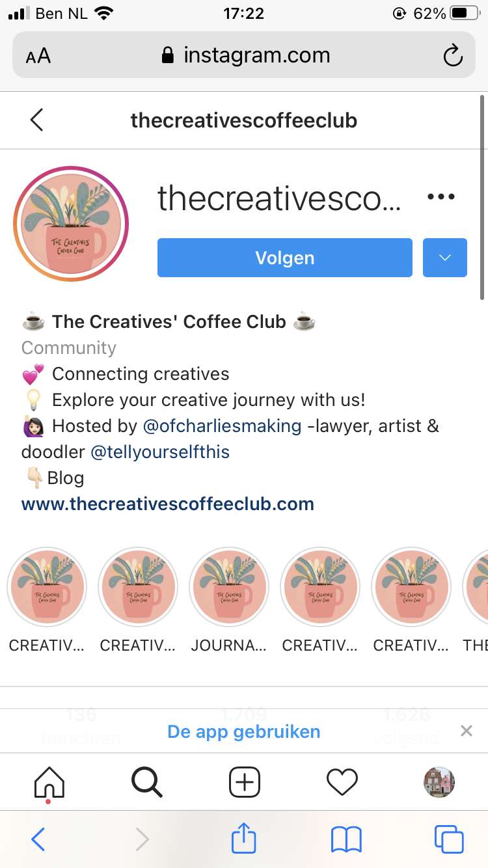Reload the page in Safari

(x=453, y=56)
